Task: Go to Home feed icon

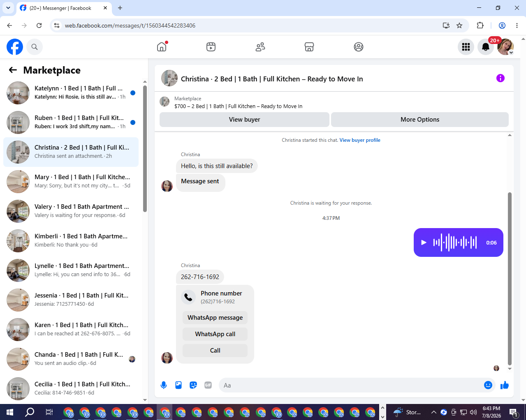Action: pyautogui.click(x=162, y=47)
